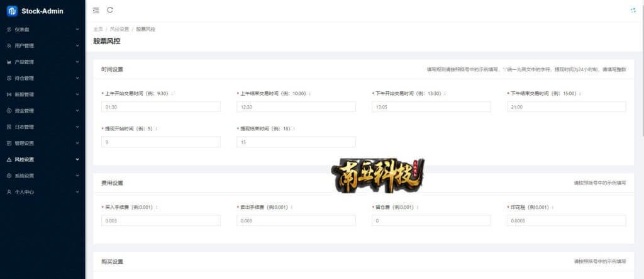Click the 个人中心 person icon
This screenshot has height=279, width=644.
click(9, 192)
